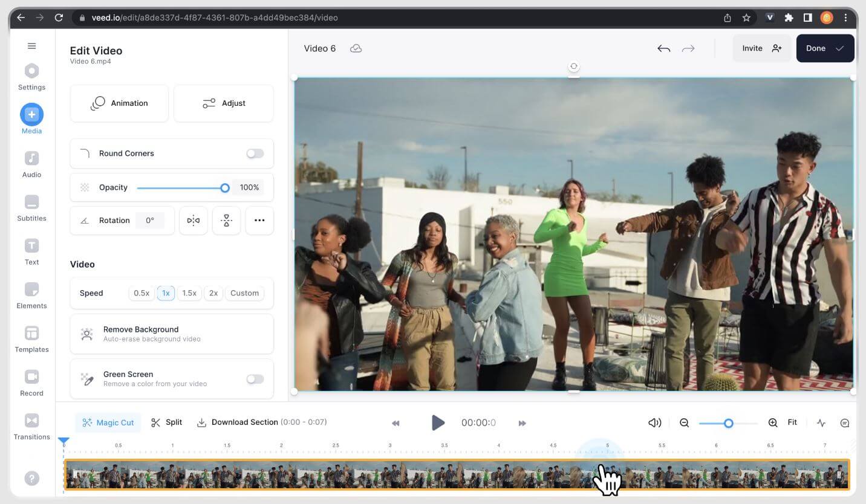Click the Invite button
866x504 pixels.
coord(762,48)
